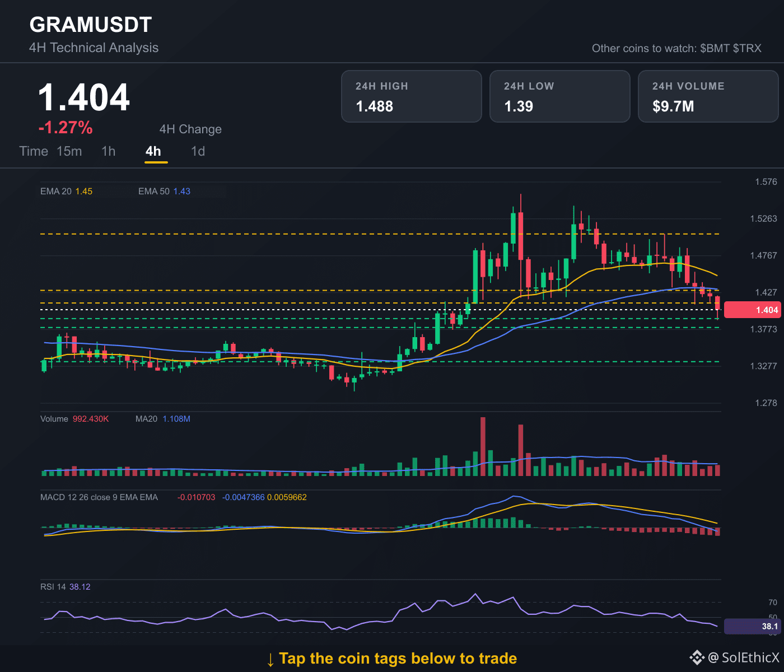Click the 'MACD 12 26 close 9 EMA EMA' label
Screen dimensions: 784x672
[99, 497]
